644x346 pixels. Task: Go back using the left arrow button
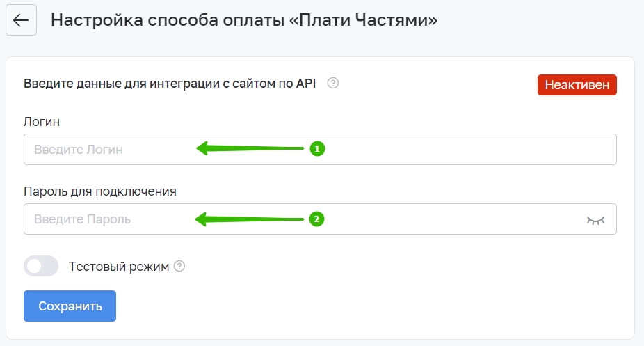coord(21,20)
